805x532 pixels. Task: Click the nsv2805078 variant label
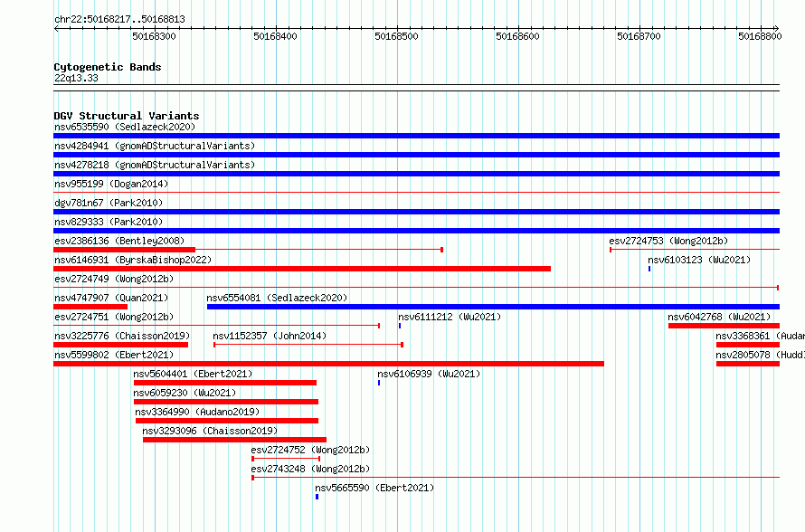[760, 355]
